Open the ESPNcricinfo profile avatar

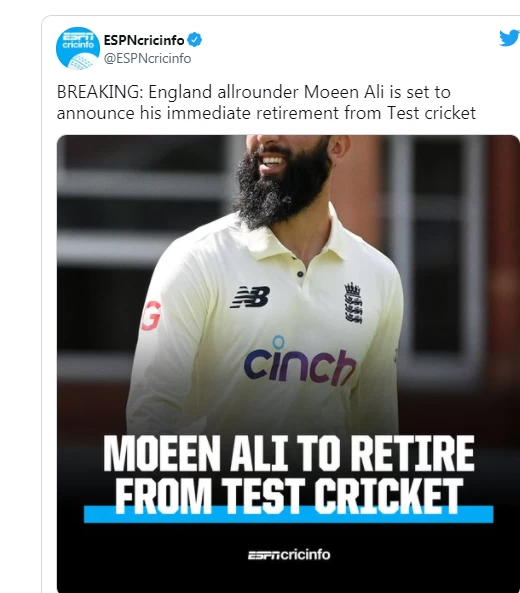pos(78,48)
